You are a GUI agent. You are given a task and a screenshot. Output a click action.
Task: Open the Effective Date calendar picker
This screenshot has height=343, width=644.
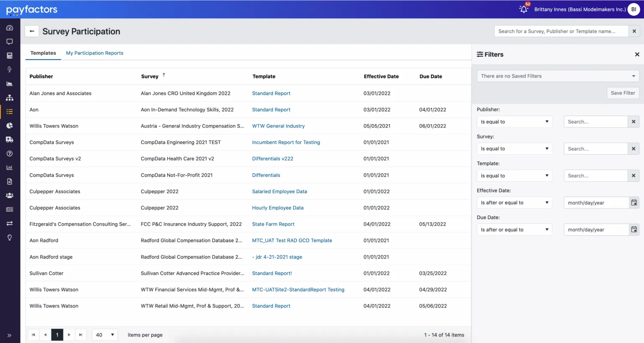coord(634,203)
